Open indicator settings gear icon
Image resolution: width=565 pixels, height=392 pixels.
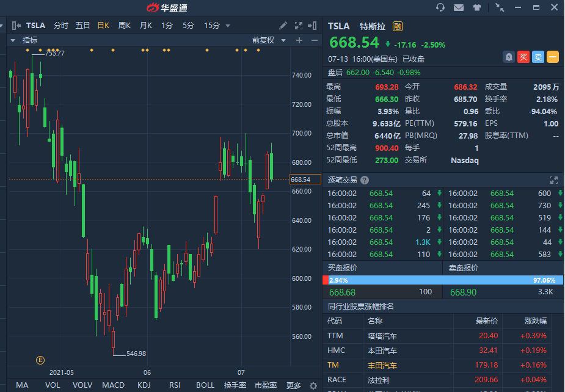tap(313, 385)
